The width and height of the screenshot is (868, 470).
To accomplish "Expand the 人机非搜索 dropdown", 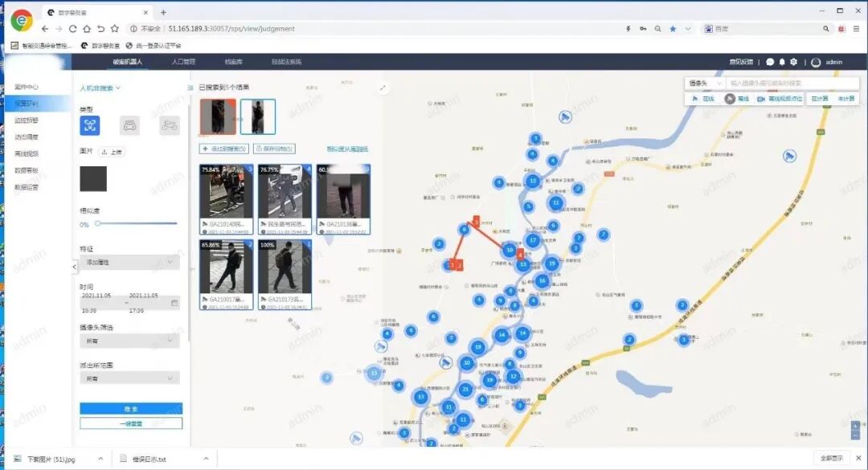I will click(100, 88).
